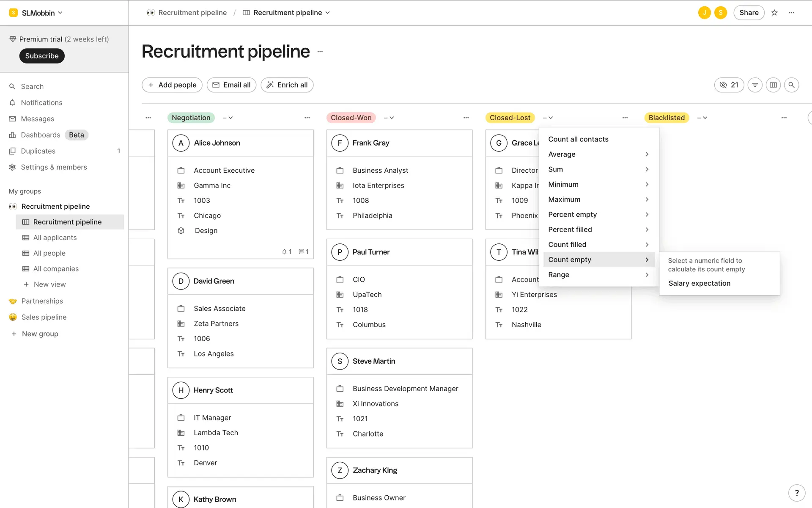Open Closed-Won column three-dot menu
The height and width of the screenshot is (508, 812).
(466, 118)
